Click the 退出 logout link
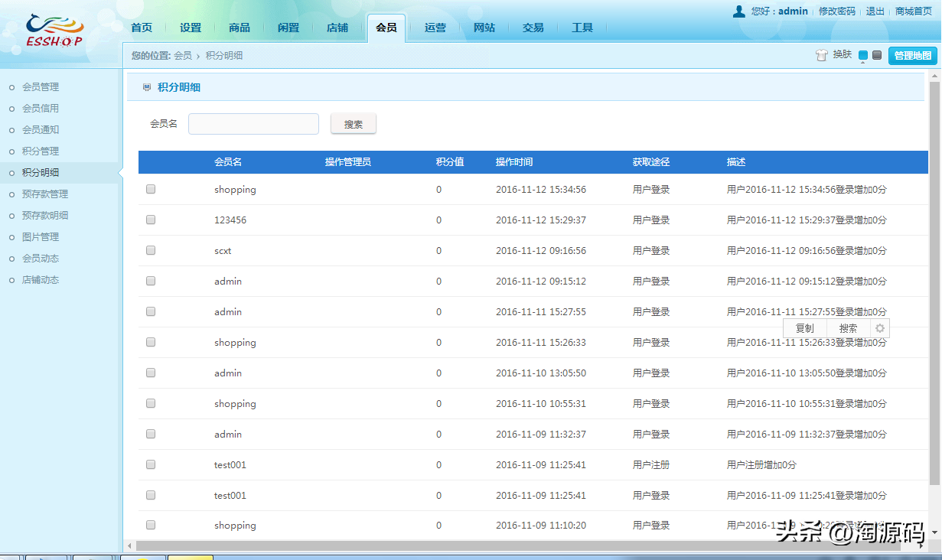This screenshot has width=942, height=560. pyautogui.click(x=874, y=11)
